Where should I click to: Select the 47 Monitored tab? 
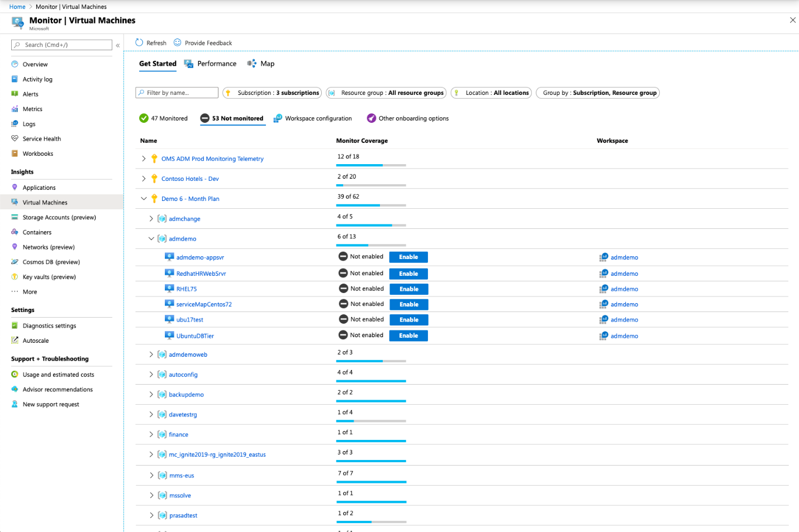tap(163, 118)
